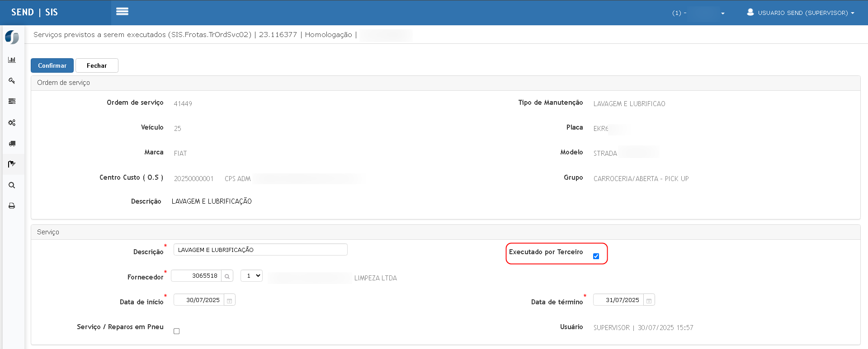The width and height of the screenshot is (868, 349).
Task: Click the Data de término date field
Action: 618,300
